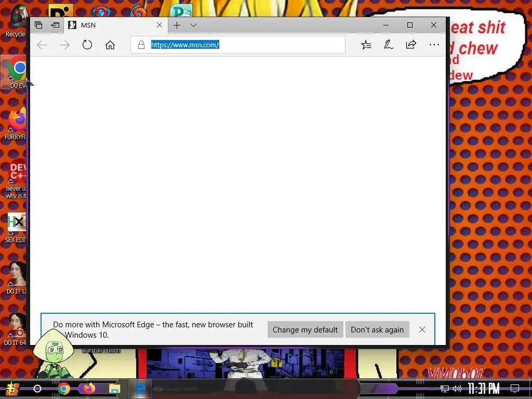Image resolution: width=532 pixels, height=399 pixels.
Task: Click Change my default button
Action: pyautogui.click(x=305, y=330)
